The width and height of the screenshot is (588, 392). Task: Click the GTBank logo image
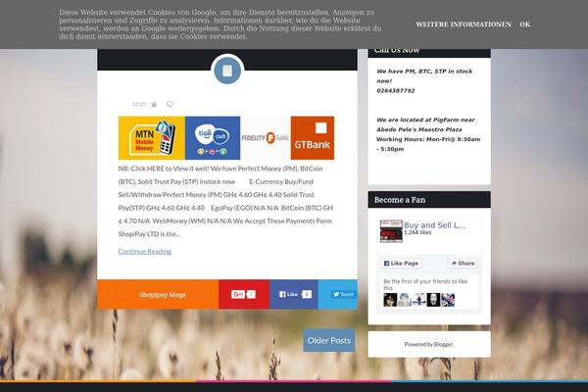[x=313, y=138]
